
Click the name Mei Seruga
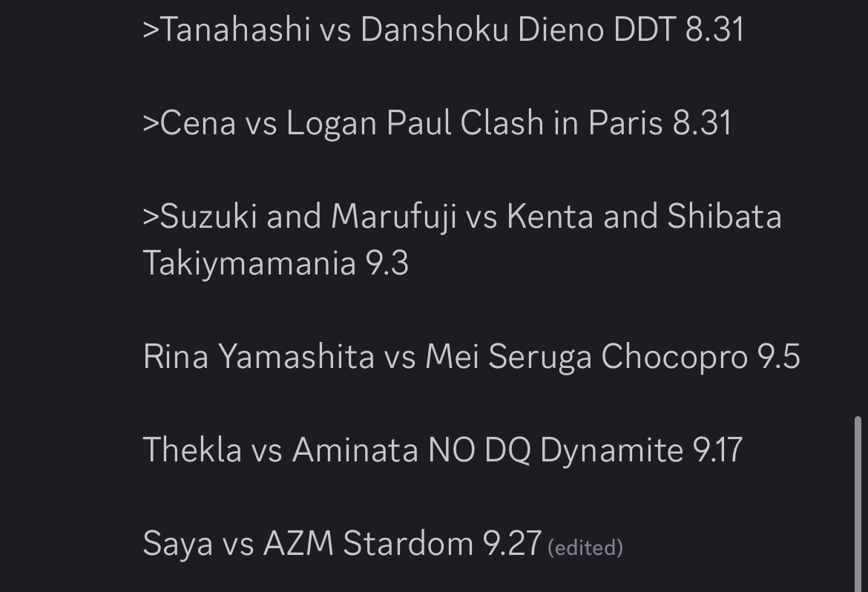(x=508, y=357)
